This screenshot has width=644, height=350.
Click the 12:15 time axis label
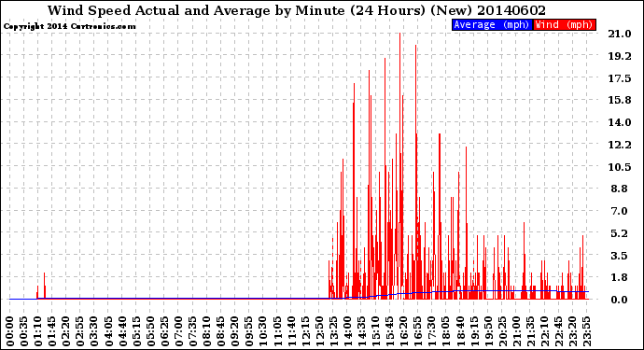(305, 331)
